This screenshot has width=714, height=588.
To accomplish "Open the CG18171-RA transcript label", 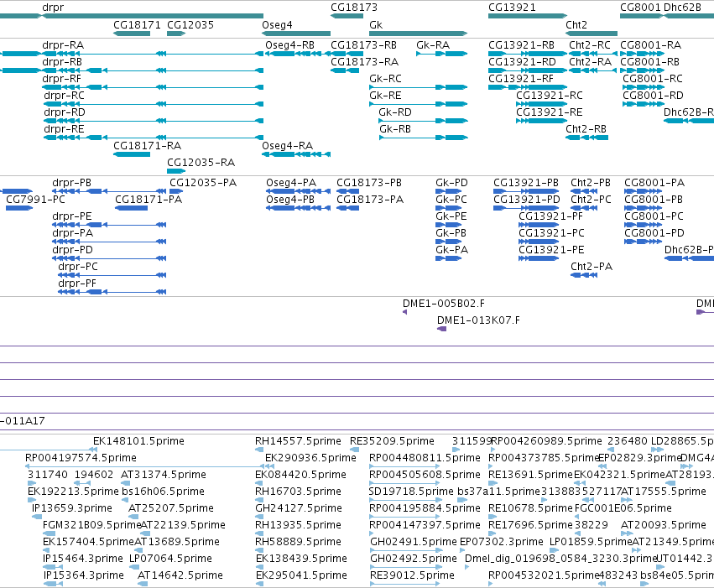I will click(147, 146).
